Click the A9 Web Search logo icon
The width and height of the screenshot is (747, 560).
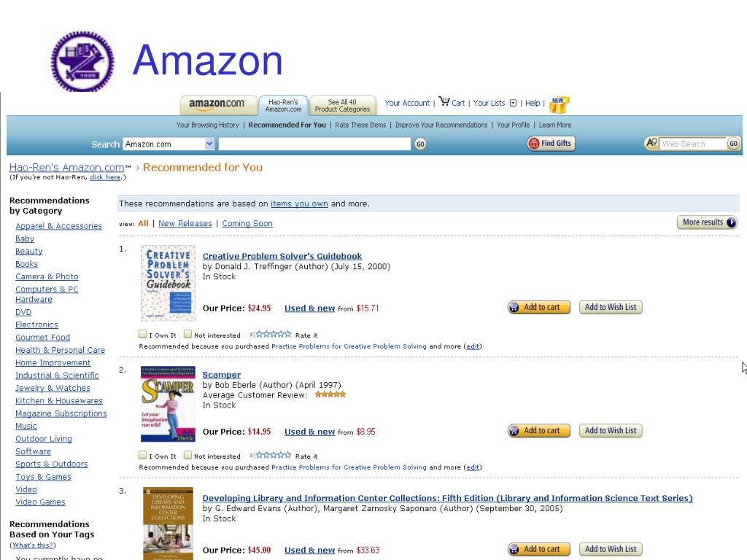[x=651, y=143]
